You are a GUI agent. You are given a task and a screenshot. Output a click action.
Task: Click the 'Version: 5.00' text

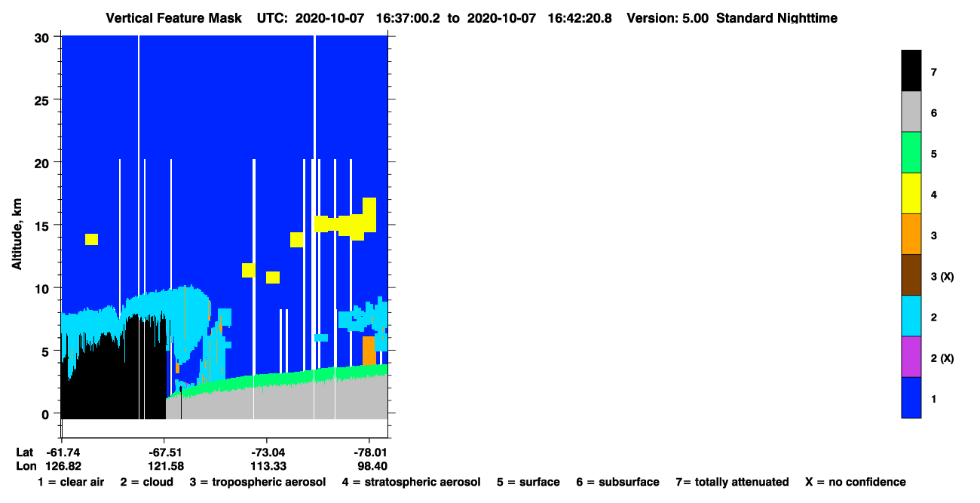667,17
